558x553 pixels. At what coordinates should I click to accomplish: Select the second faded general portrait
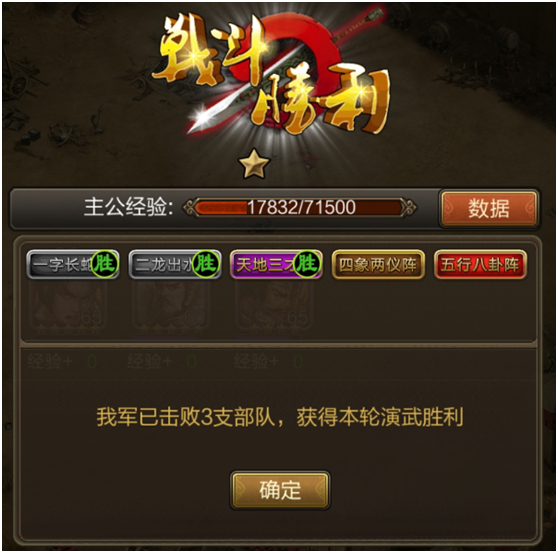coord(171,309)
